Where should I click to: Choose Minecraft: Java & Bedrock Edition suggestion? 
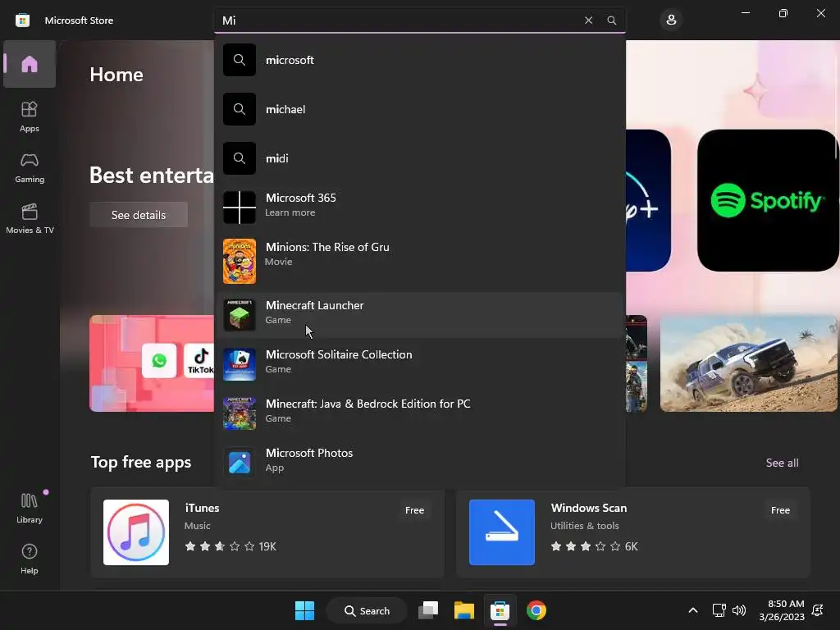tap(419, 413)
